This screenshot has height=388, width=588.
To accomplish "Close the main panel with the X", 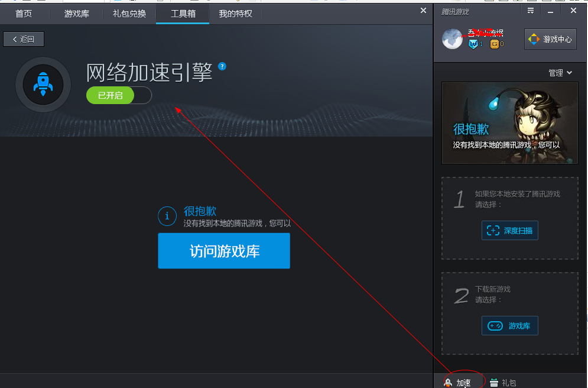I will pos(423,11).
